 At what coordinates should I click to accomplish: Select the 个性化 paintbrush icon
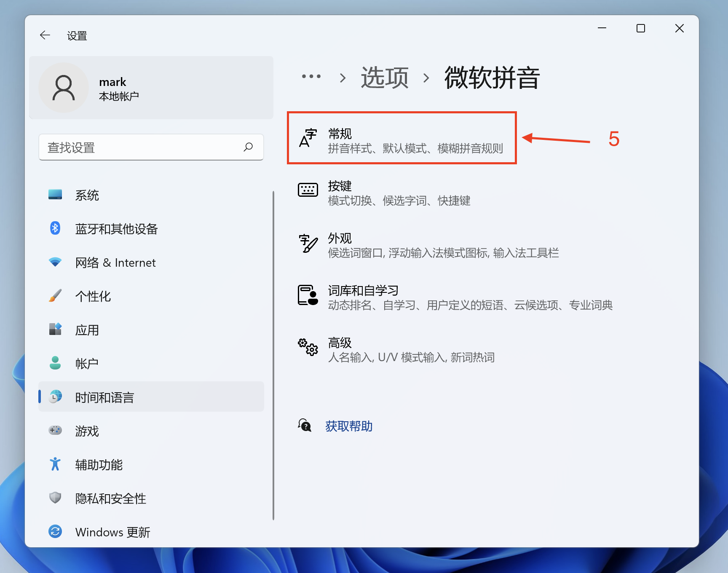pos(55,295)
